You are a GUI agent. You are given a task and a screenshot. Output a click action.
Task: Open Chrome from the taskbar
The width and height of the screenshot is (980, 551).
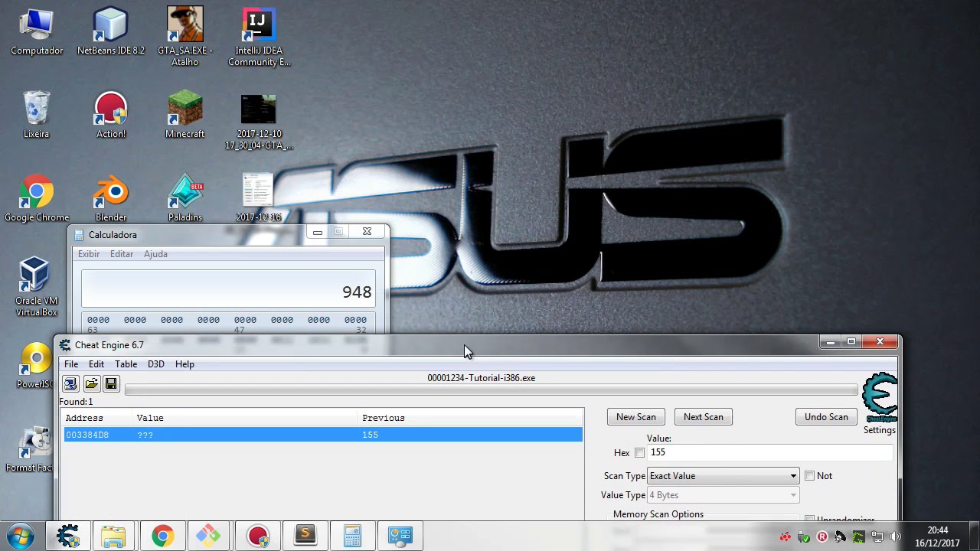pyautogui.click(x=162, y=536)
